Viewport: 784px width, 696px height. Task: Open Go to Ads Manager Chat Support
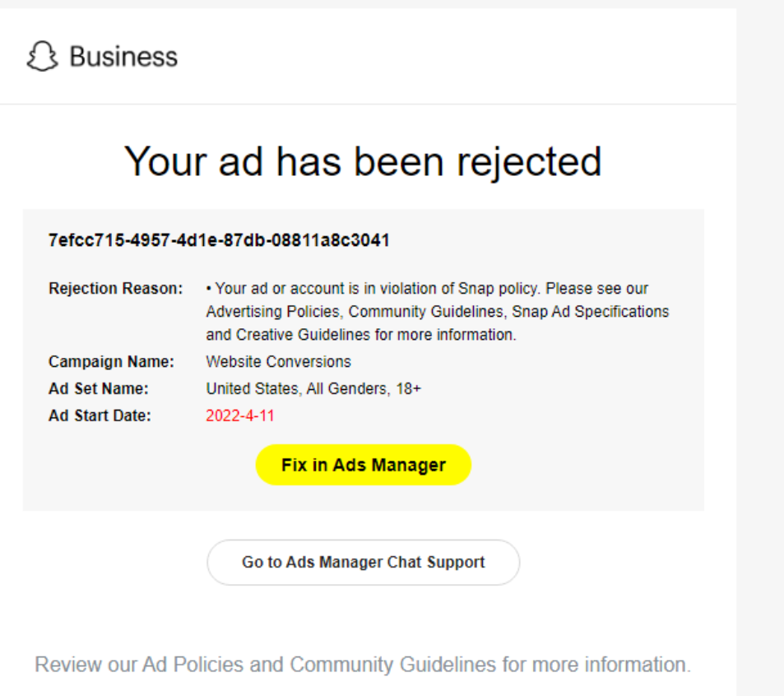pos(364,562)
